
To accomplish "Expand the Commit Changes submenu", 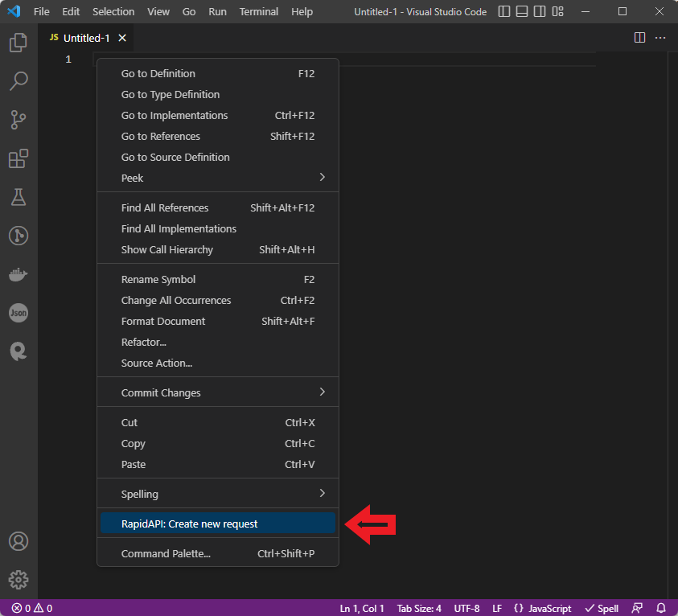I will [x=218, y=392].
